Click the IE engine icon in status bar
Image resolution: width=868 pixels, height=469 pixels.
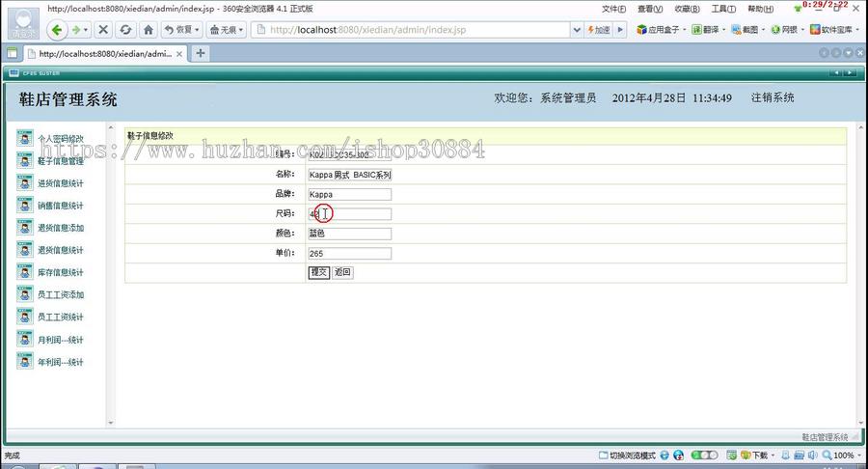click(x=665, y=455)
